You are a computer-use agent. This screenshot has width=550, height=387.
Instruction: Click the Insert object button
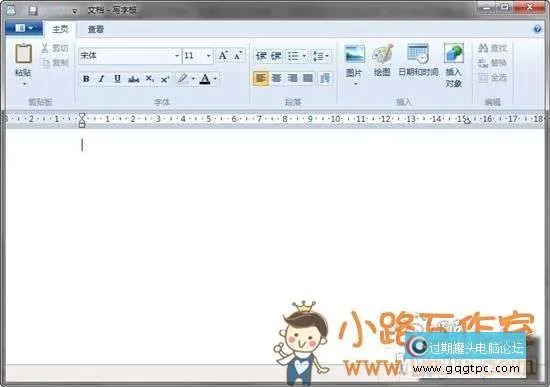(x=454, y=65)
